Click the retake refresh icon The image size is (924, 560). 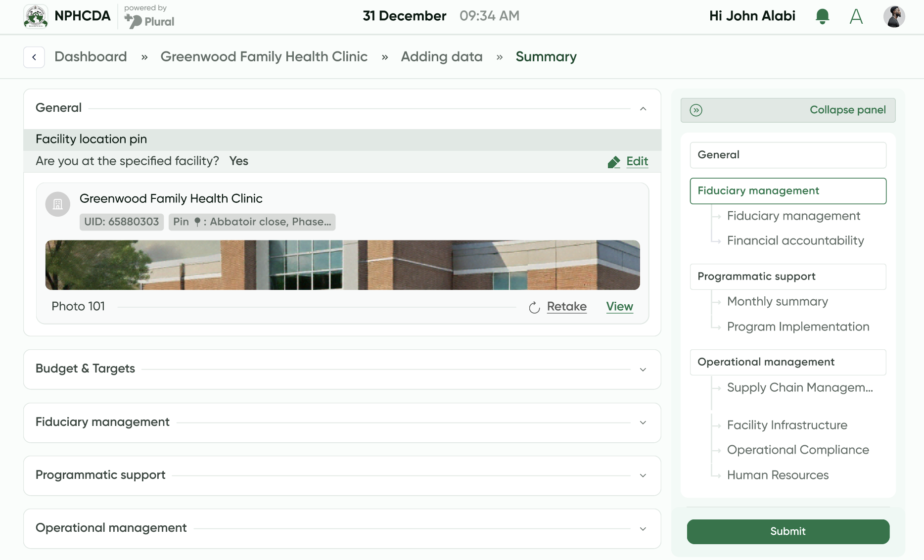(x=534, y=308)
